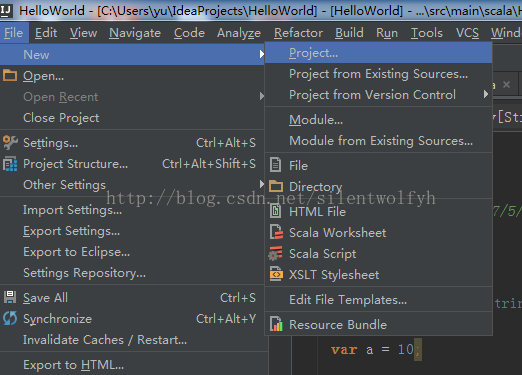Select Save All

point(132,297)
